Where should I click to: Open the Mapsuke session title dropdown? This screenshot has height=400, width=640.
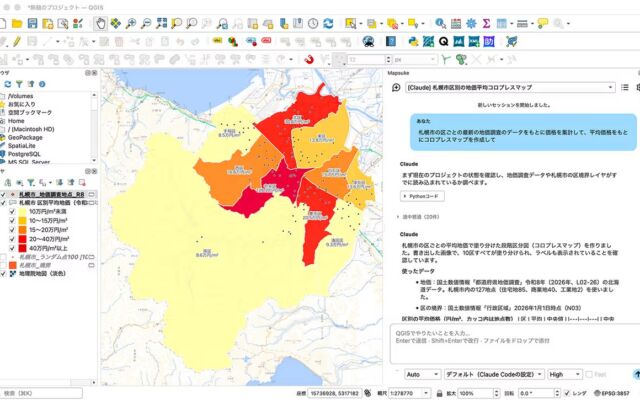(x=510, y=87)
